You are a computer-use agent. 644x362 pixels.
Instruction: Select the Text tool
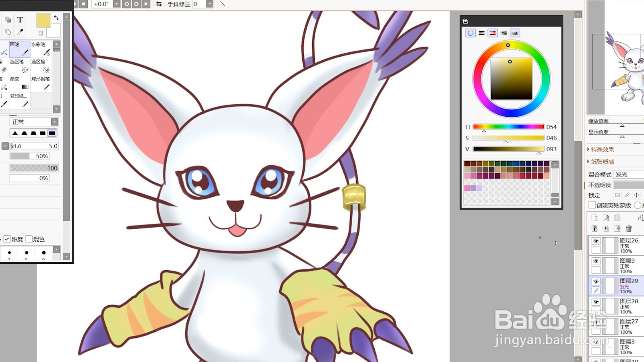click(20, 20)
